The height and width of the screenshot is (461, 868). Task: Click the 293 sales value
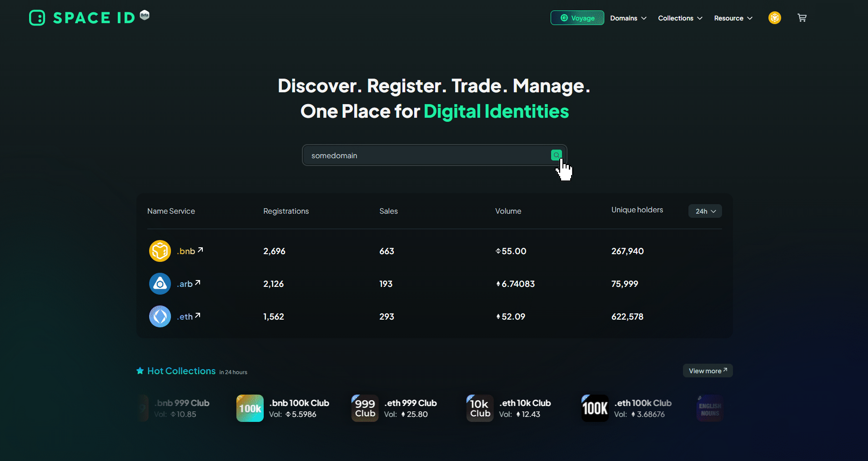click(x=387, y=316)
